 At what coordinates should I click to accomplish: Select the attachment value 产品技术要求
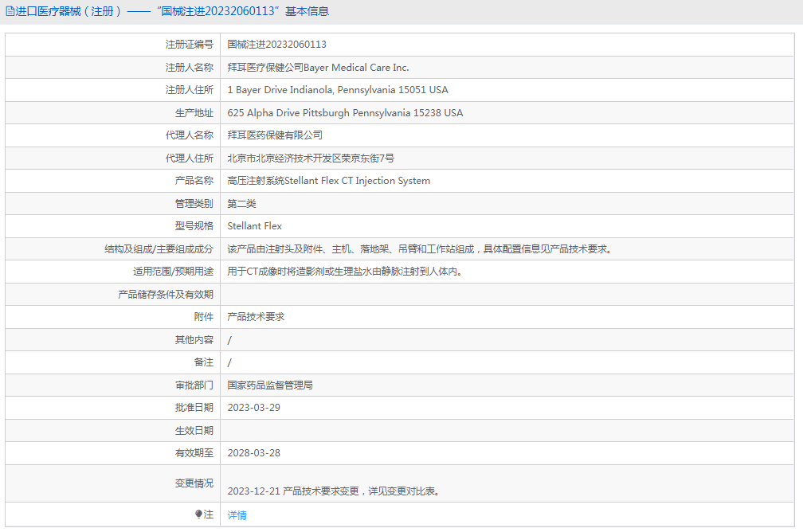point(256,317)
